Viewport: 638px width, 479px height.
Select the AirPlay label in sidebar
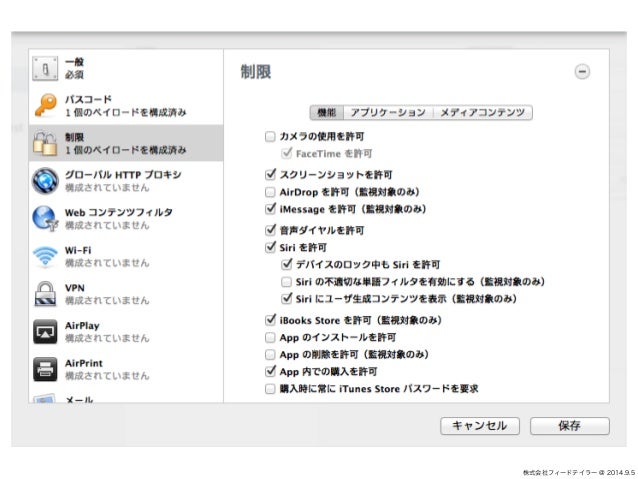click(x=82, y=326)
